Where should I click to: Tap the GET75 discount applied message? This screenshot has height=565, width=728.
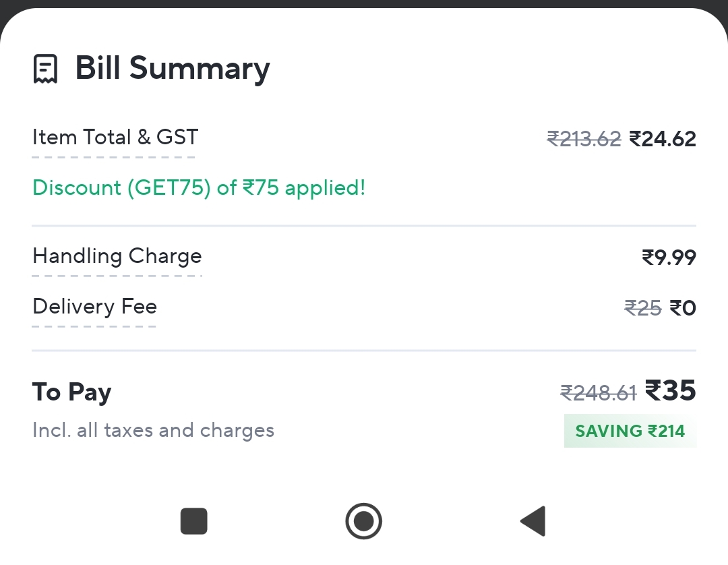pos(199,187)
